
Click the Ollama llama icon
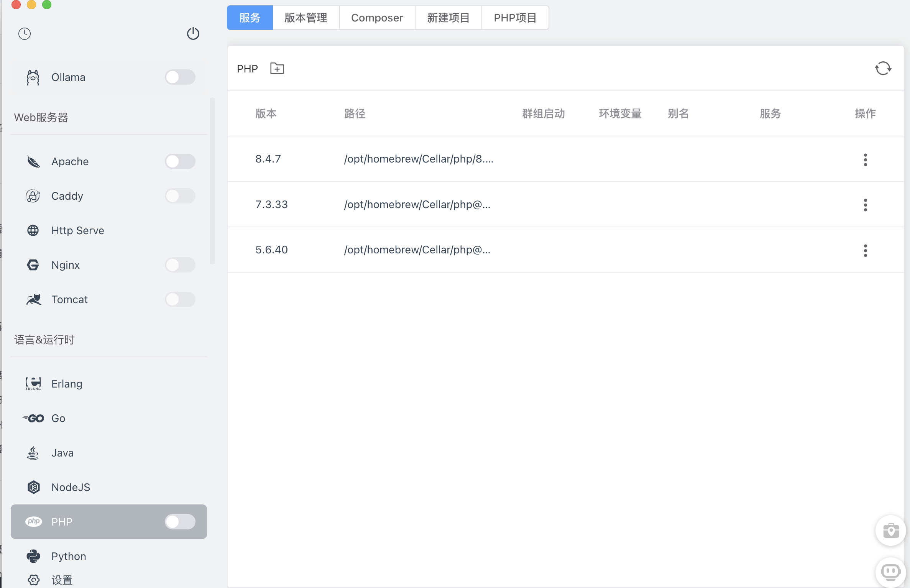33,77
